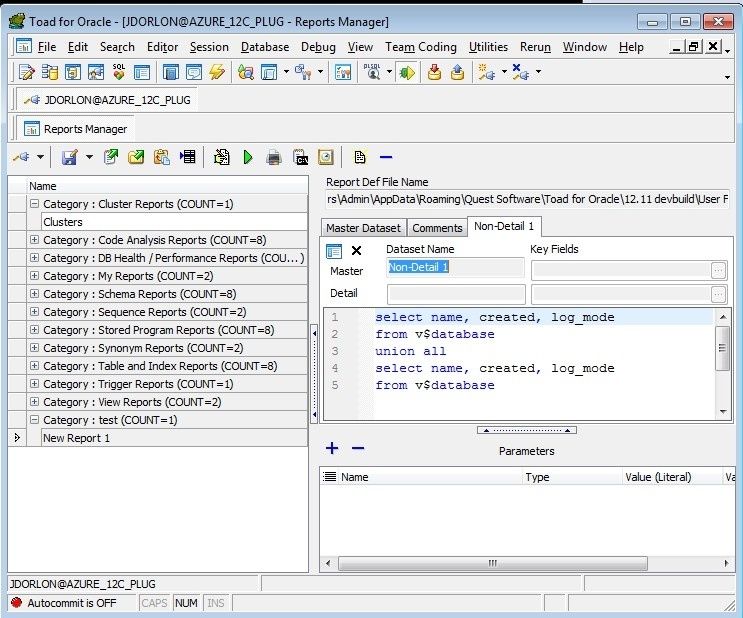Click the PL/SQL search icon

coord(372,72)
